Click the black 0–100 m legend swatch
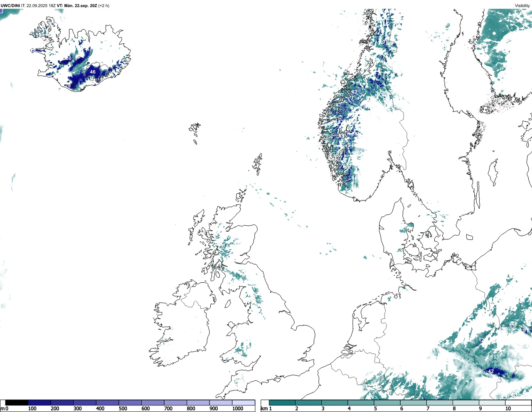Screen dimensions: 532x412 point(17,402)
